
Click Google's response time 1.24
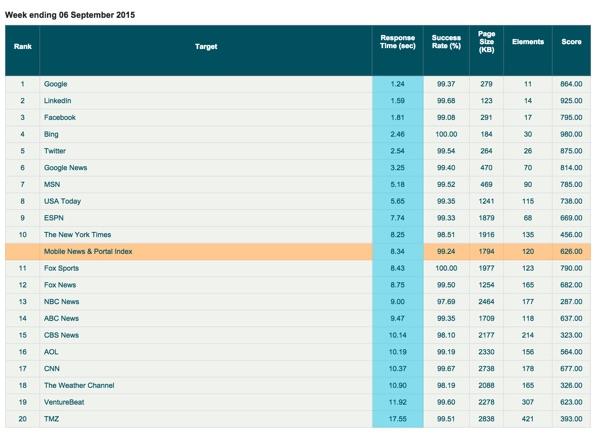coord(398,84)
